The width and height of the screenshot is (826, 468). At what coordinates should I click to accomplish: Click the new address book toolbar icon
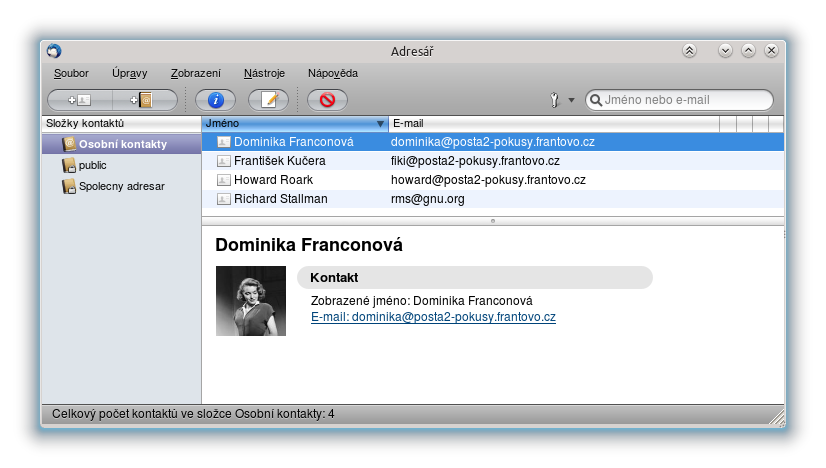point(143,100)
